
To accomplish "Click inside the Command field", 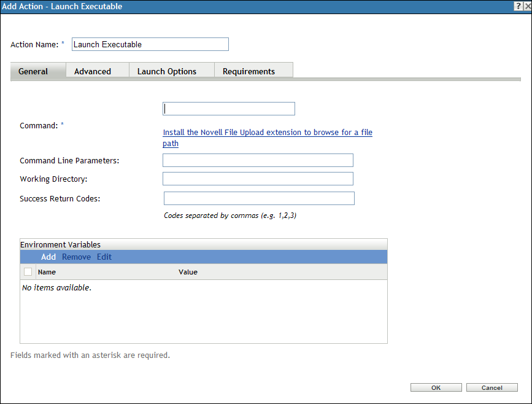I will click(x=228, y=108).
